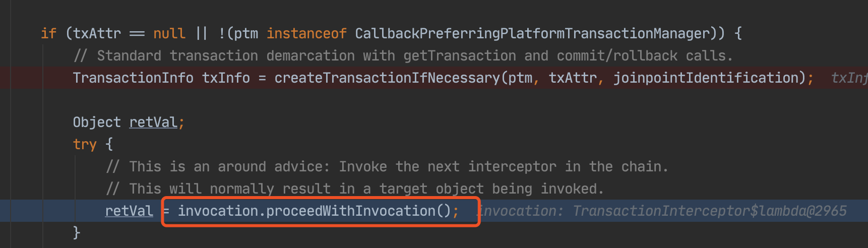Click the TransactionInfo type name
The width and height of the screenshot is (868, 248).
click(x=133, y=78)
